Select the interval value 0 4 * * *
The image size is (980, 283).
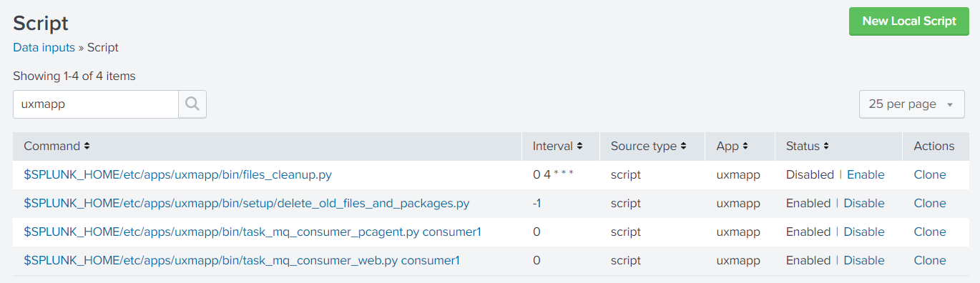pyautogui.click(x=554, y=175)
